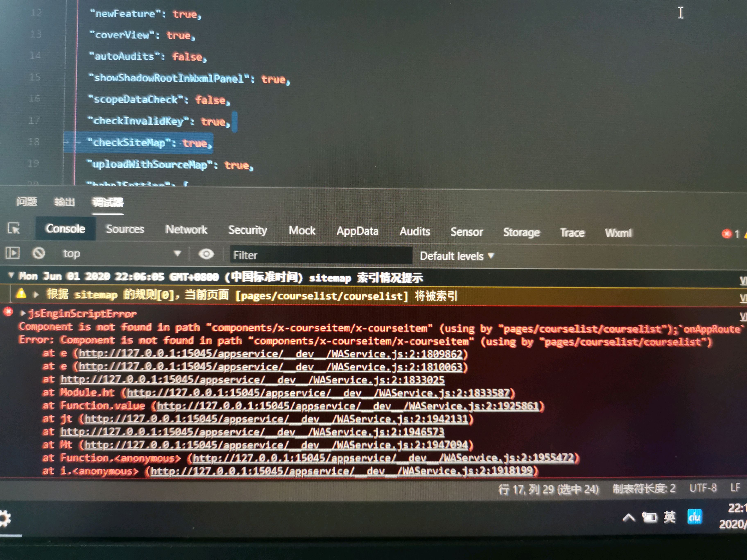Screen dimensions: 747x560
Task: Open the blue du tray icon
Action: point(694,516)
